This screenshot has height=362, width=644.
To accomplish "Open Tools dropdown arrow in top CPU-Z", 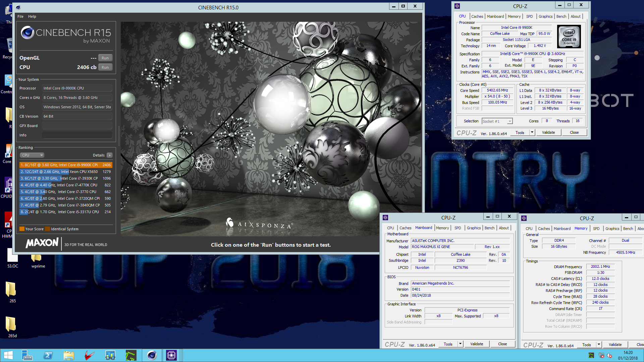I will coord(532,132).
